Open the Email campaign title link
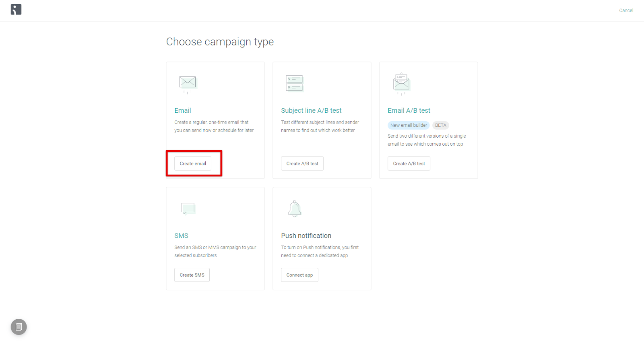Viewport: 644px width, 343px height. pos(183,110)
